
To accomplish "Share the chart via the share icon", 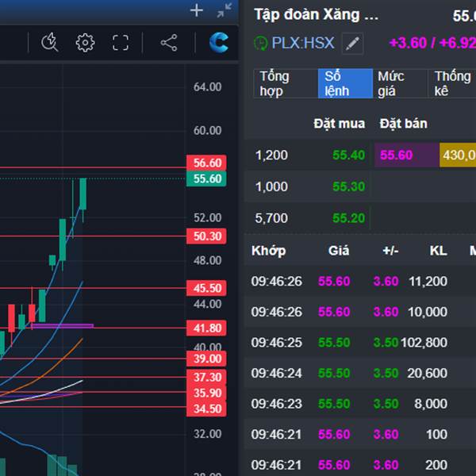I will (x=169, y=43).
